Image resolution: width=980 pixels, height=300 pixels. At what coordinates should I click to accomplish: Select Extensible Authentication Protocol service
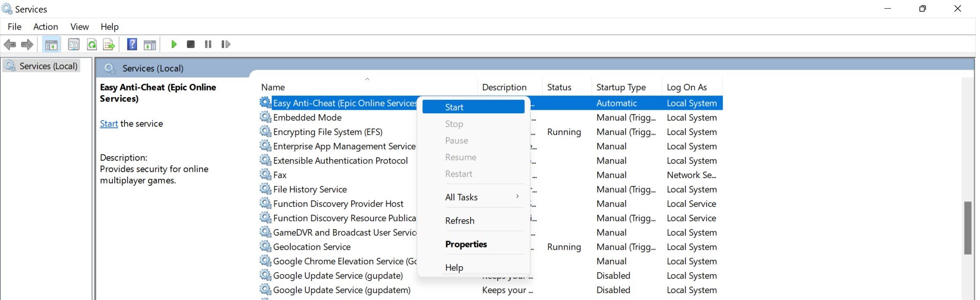pos(340,160)
